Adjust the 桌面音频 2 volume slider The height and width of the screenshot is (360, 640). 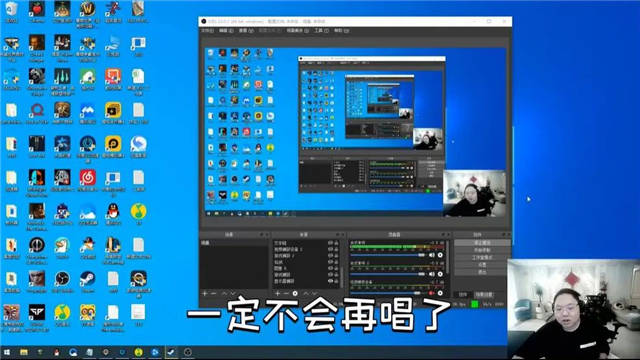pyautogui.click(x=388, y=274)
